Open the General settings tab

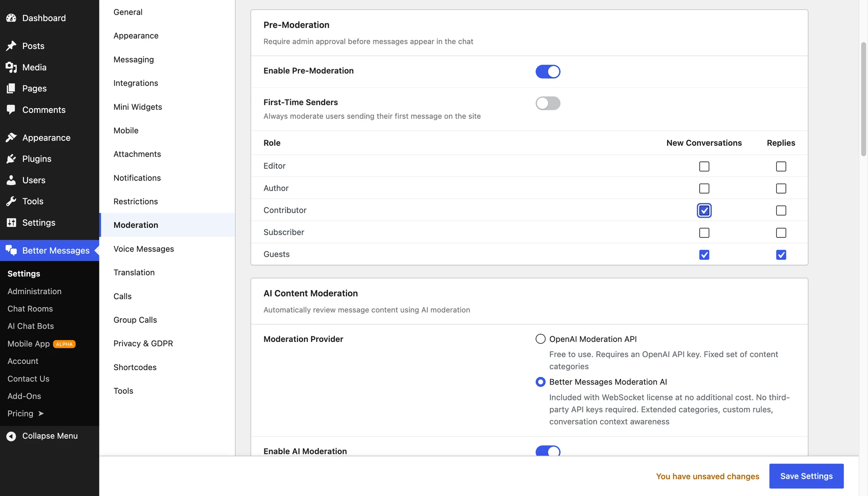[167, 12]
